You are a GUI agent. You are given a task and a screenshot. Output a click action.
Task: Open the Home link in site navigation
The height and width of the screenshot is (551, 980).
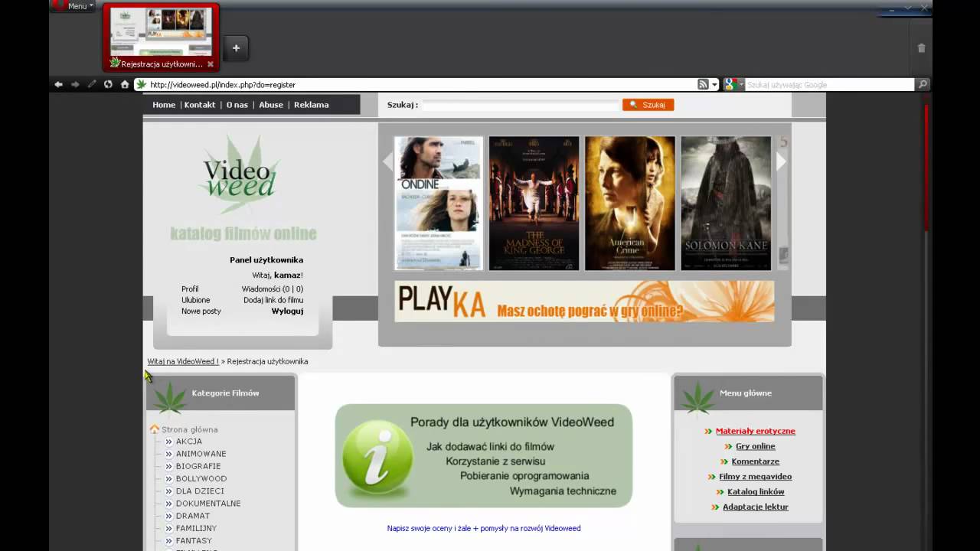pos(164,105)
